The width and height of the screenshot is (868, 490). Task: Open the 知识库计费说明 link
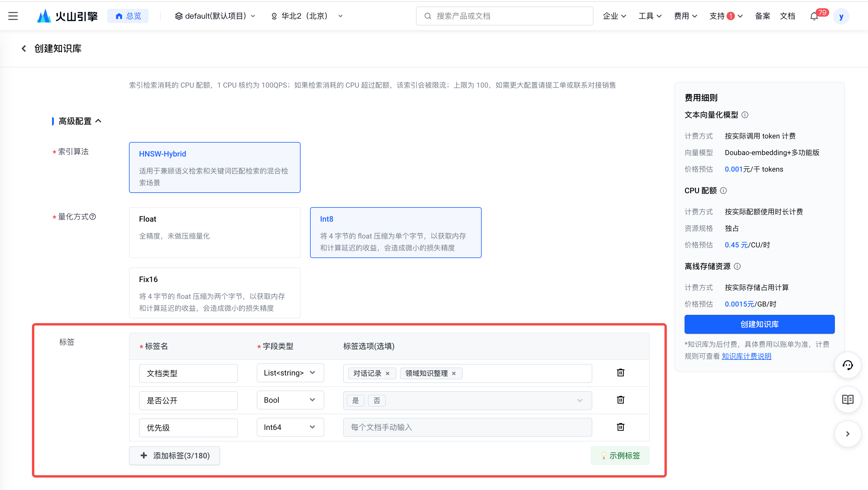point(746,356)
